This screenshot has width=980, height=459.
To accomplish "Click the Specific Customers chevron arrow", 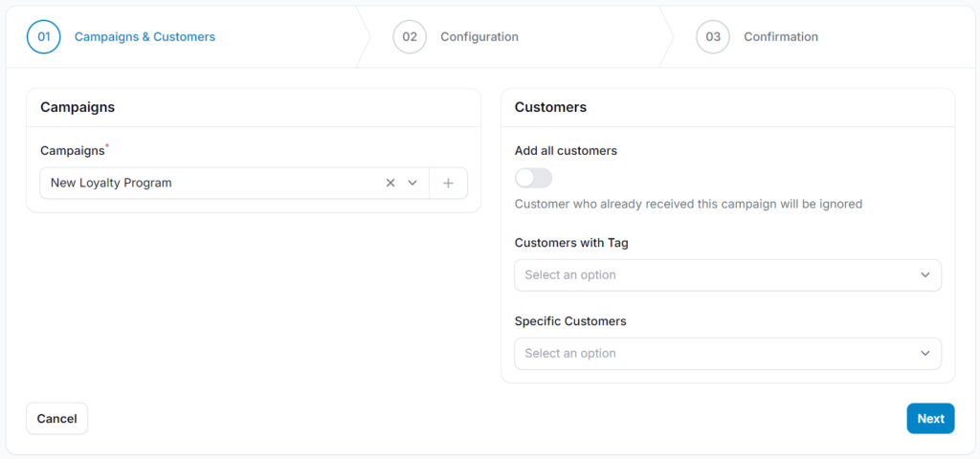I will coord(925,354).
